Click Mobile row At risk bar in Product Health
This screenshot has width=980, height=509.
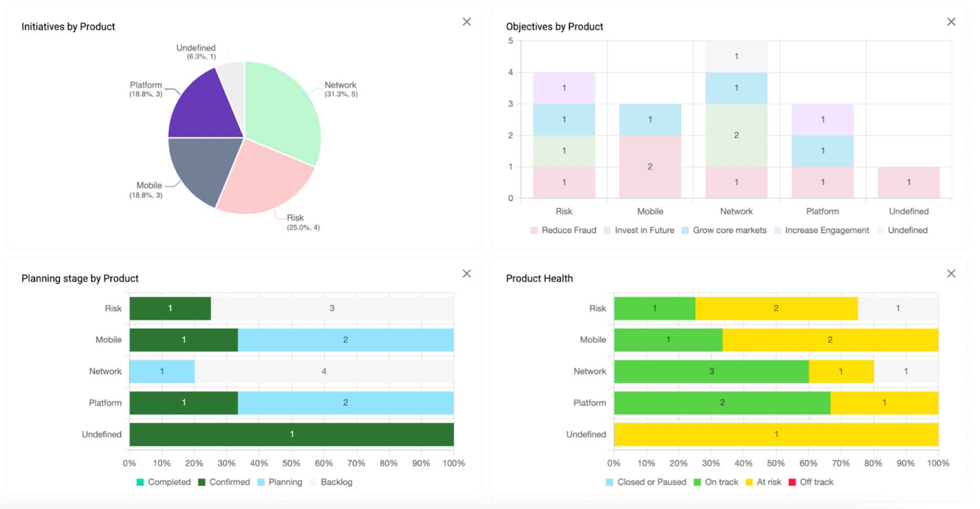pos(830,340)
